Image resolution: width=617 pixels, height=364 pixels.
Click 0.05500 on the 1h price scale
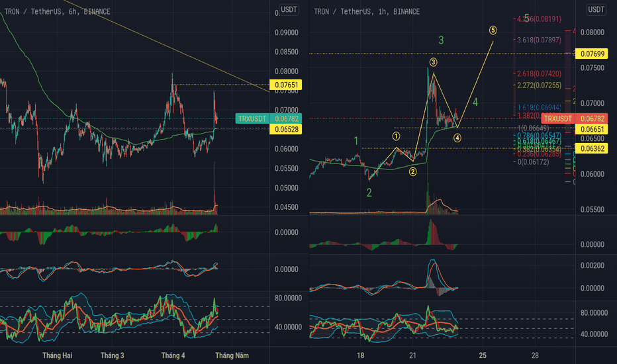tap(593, 209)
